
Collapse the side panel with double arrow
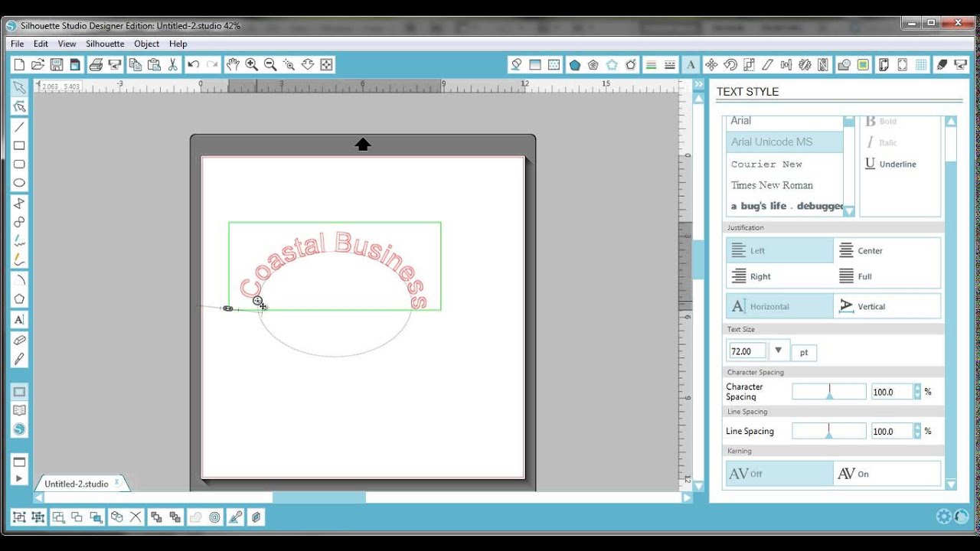pyautogui.click(x=698, y=84)
